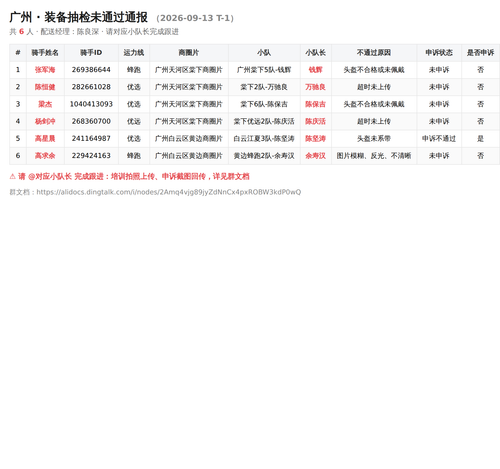This screenshot has height=469, width=500.
Task: Click 未申诉 status in row 1
Action: [x=439, y=70]
